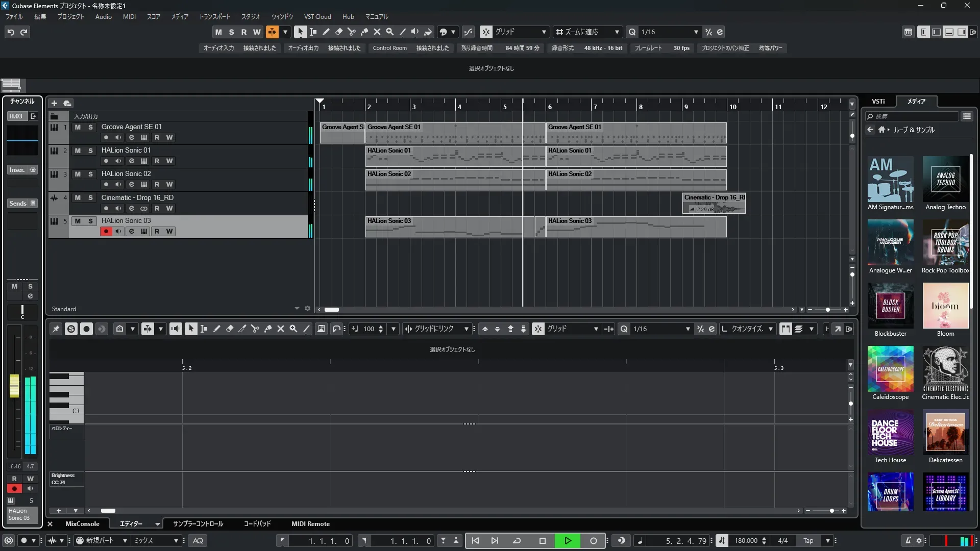Select the Zoom magnifier tool in top toolbar
The width and height of the screenshot is (980, 551).
pos(389,32)
